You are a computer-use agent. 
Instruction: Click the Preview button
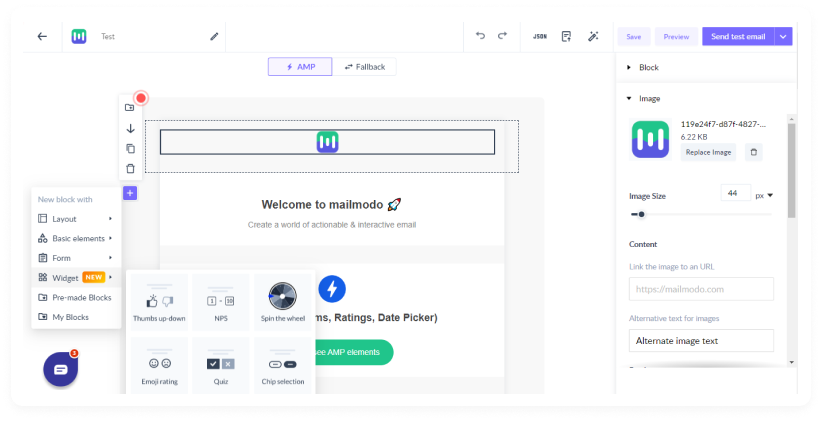(676, 37)
